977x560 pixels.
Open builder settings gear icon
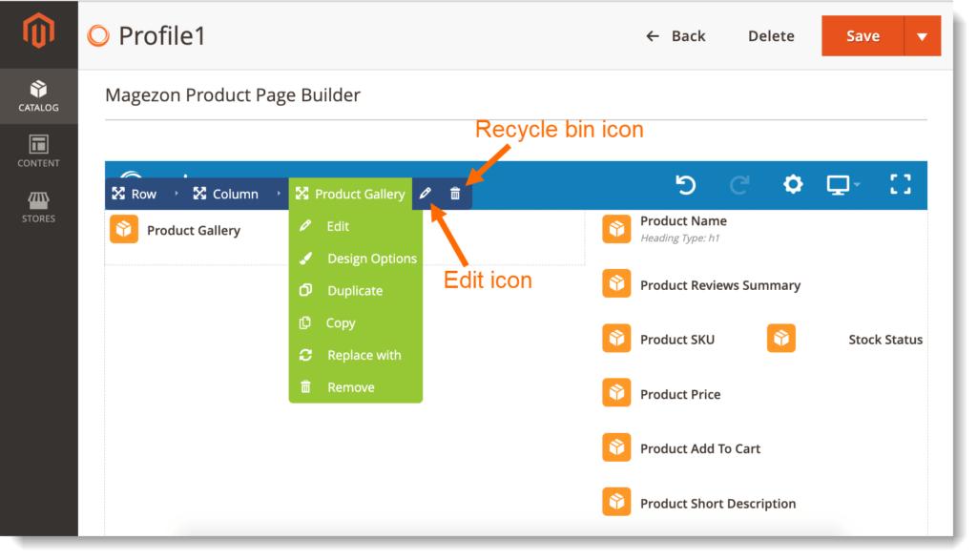793,184
